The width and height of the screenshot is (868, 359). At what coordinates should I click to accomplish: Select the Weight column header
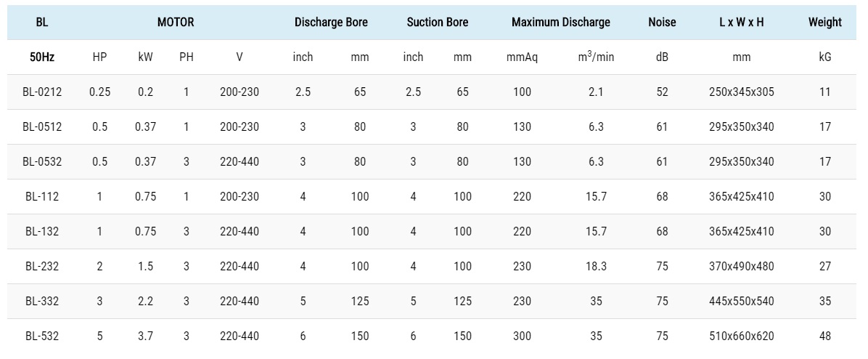click(x=825, y=23)
